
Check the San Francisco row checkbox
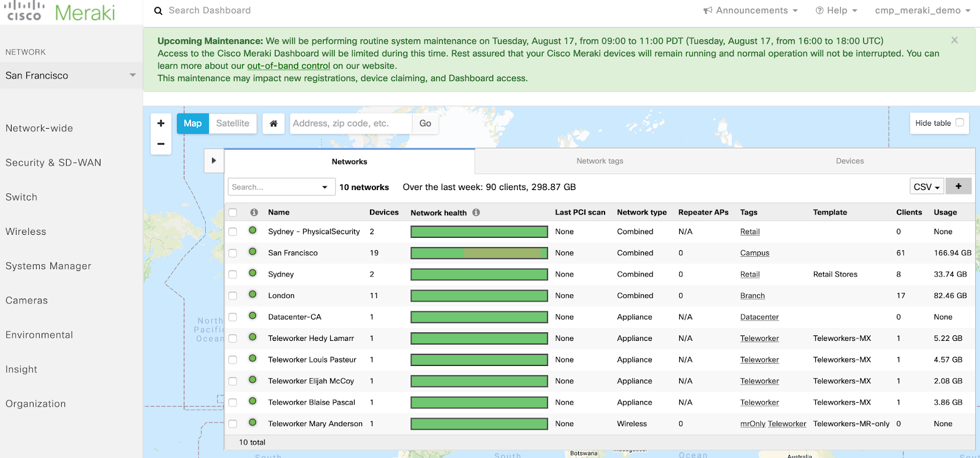tap(233, 253)
